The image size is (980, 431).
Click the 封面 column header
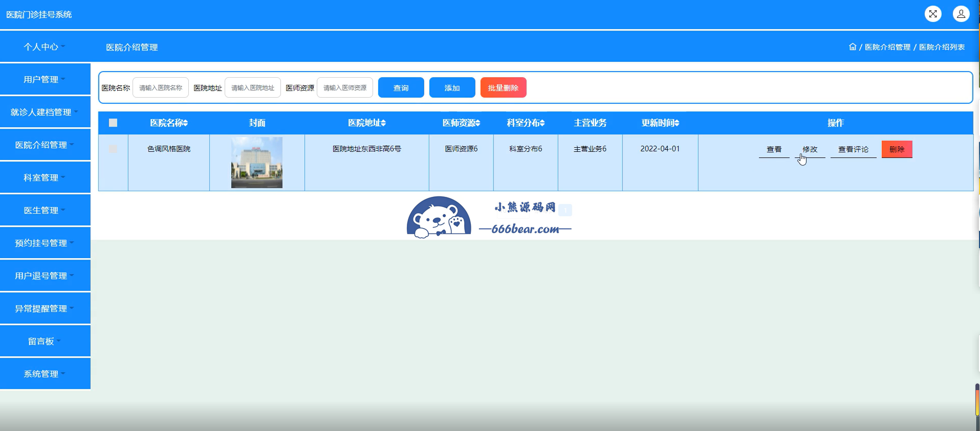point(257,123)
